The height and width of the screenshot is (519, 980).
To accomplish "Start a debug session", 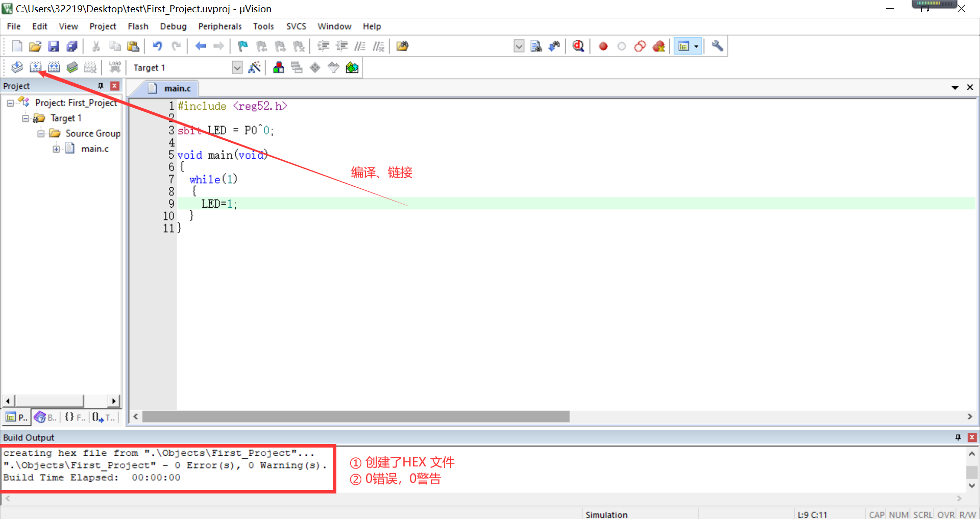I will 577,46.
